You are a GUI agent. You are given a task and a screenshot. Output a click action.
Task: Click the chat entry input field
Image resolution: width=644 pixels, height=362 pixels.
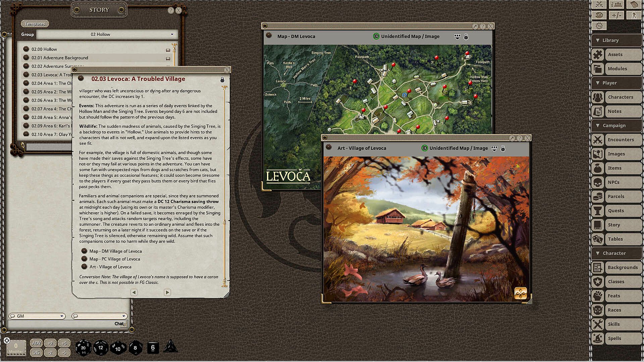tap(60, 324)
